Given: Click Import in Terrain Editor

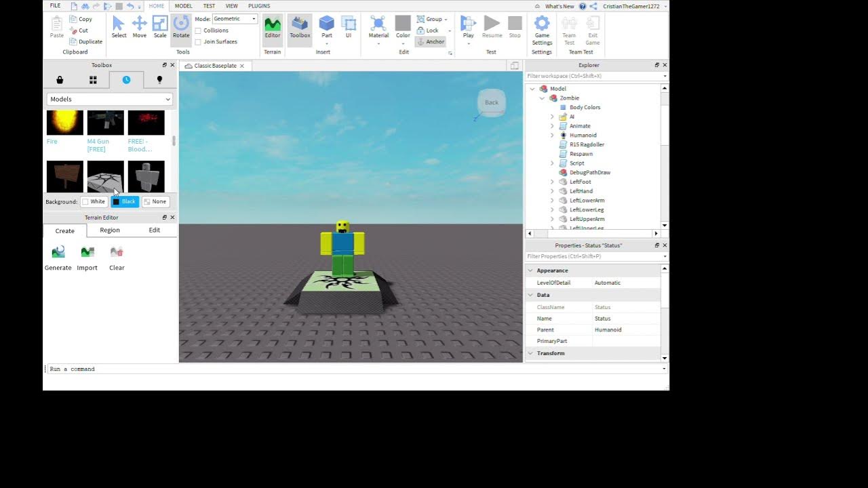Looking at the screenshot, I should point(87,258).
